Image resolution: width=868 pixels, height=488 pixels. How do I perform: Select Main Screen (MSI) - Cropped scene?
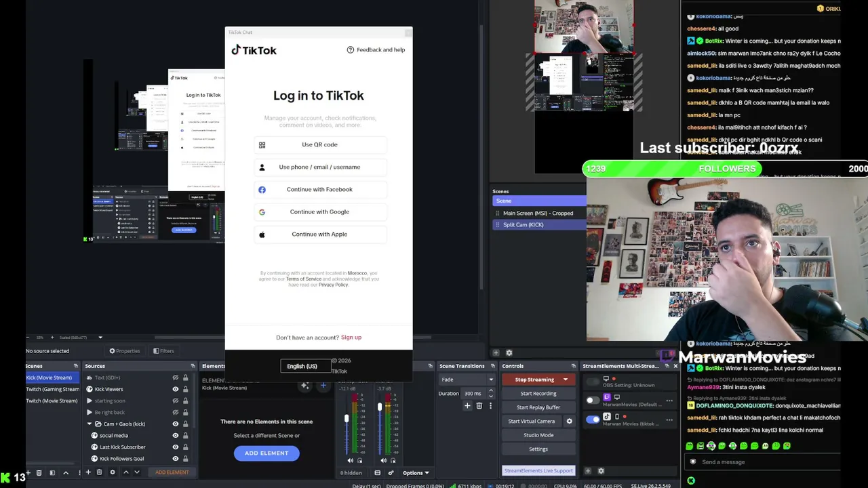click(539, 213)
